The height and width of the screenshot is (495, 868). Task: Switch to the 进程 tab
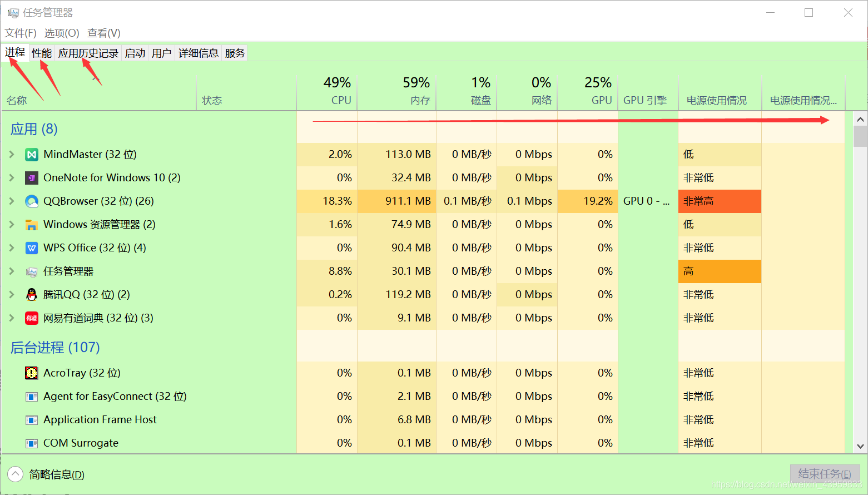[15, 52]
